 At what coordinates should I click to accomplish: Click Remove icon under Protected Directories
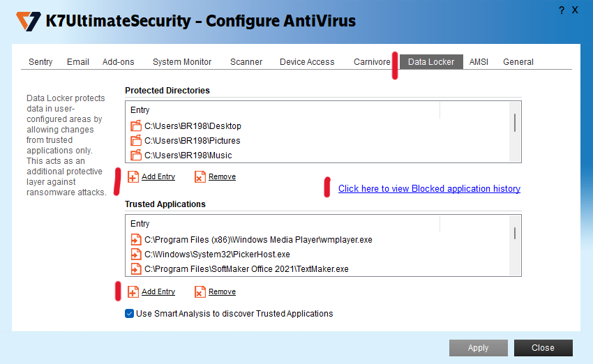pyautogui.click(x=200, y=177)
